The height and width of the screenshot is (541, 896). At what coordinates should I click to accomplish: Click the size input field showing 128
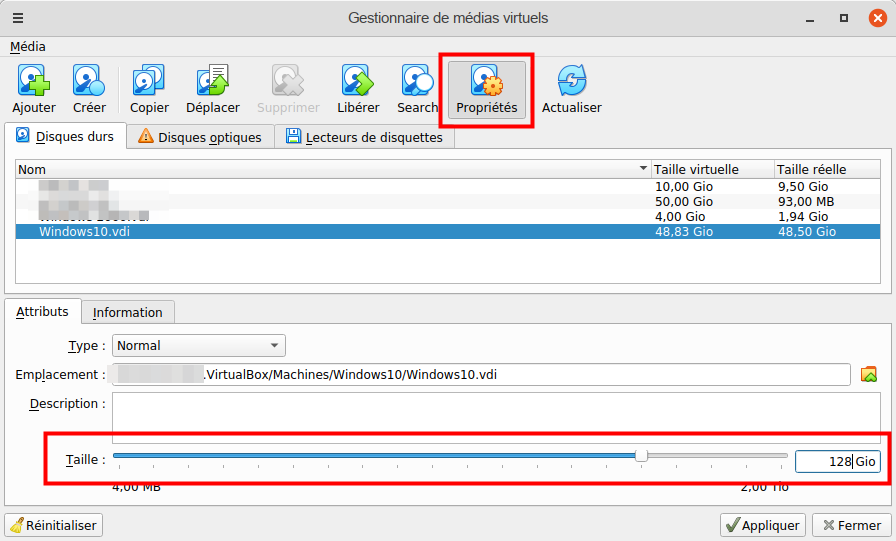[823, 461]
